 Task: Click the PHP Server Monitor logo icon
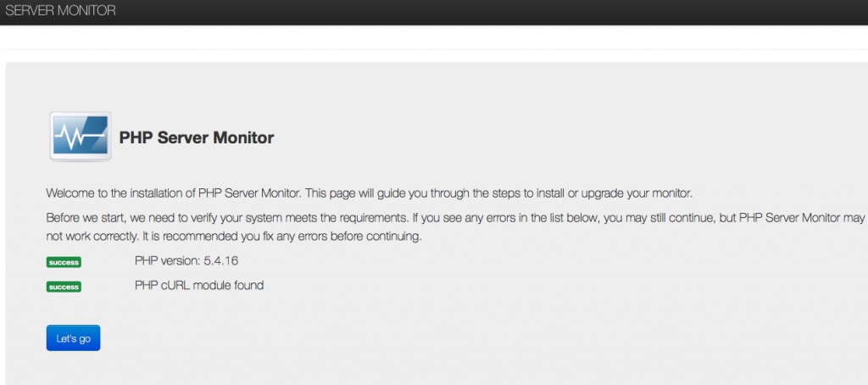point(80,137)
